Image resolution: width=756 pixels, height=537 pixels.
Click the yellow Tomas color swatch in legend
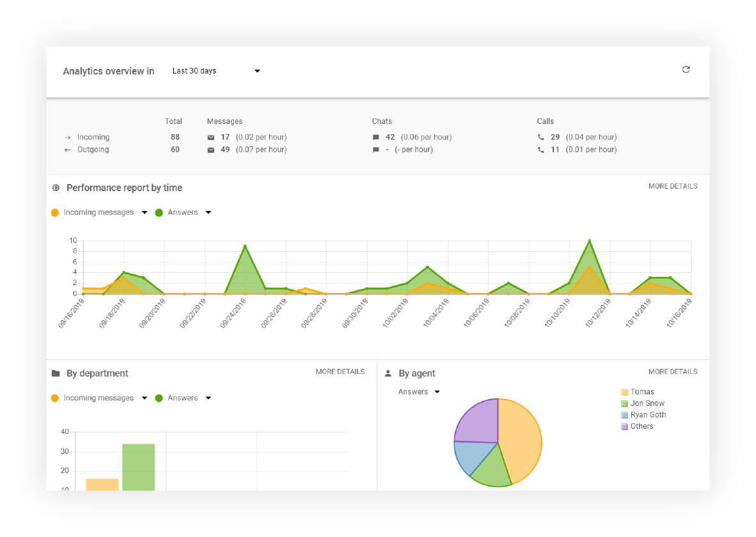625,391
